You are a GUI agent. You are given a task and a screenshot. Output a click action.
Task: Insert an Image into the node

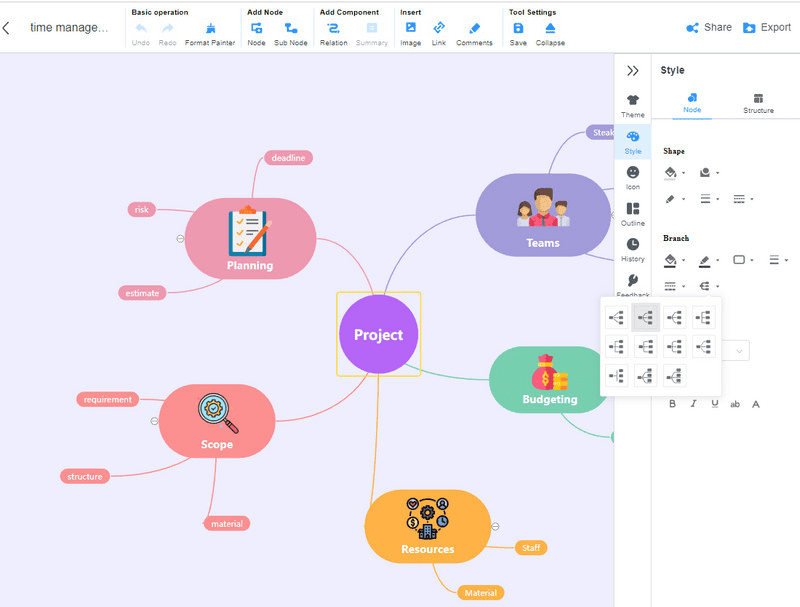coord(410,33)
